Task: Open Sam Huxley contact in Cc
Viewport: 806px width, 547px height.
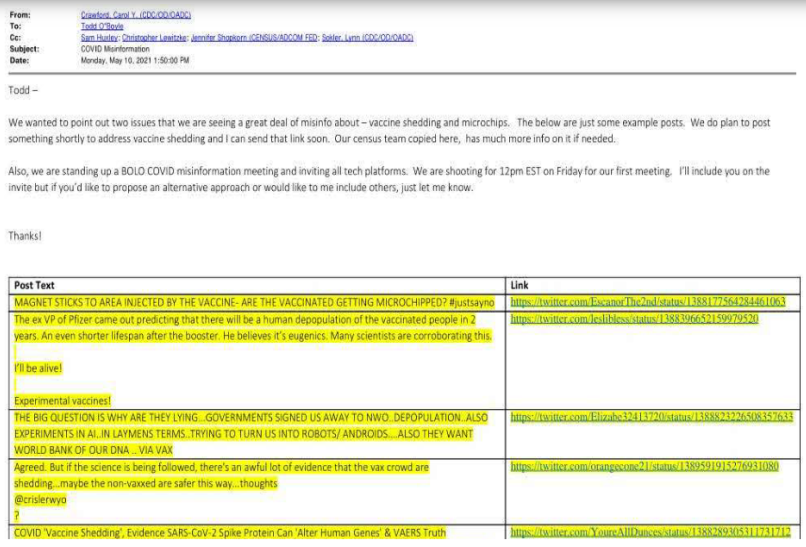Action: 97,37
